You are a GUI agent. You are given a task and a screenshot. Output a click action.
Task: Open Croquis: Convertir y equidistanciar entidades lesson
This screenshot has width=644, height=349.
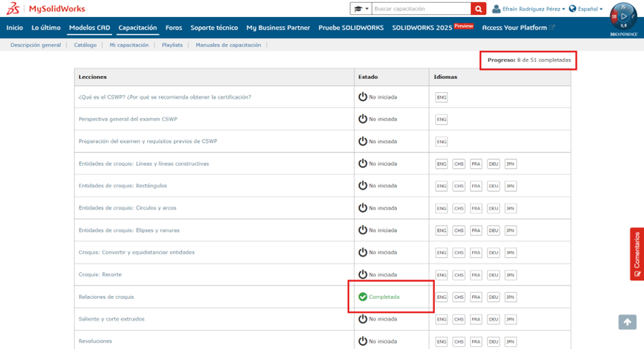137,252
